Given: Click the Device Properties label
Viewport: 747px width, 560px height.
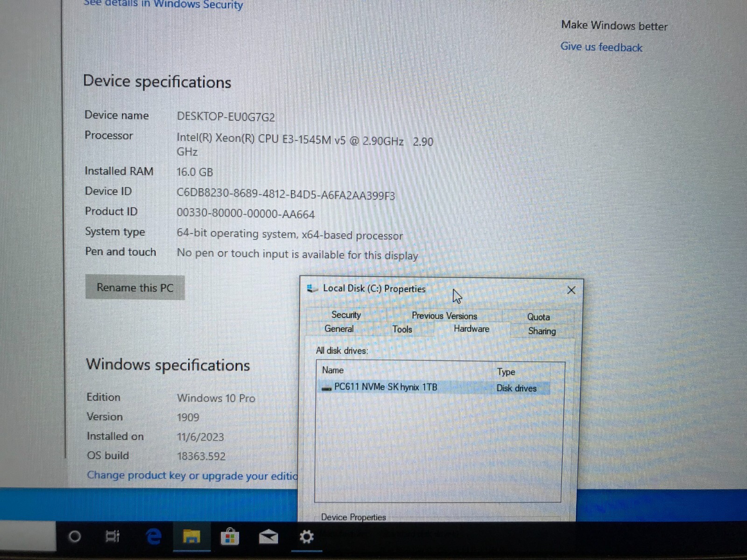Looking at the screenshot, I should point(353,517).
